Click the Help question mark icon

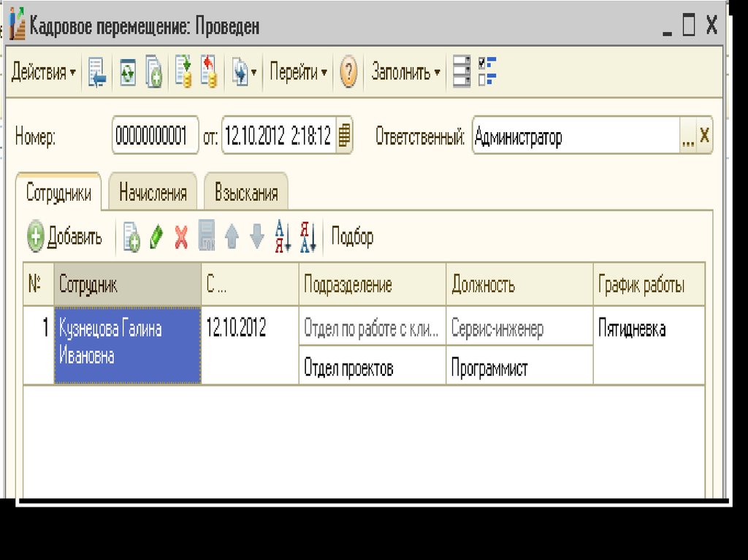click(348, 73)
